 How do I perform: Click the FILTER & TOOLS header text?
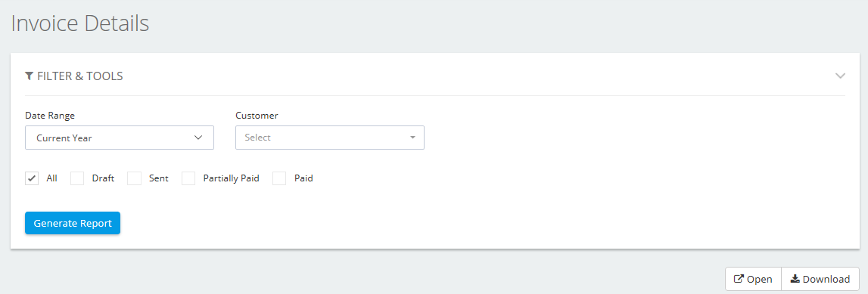tap(79, 76)
